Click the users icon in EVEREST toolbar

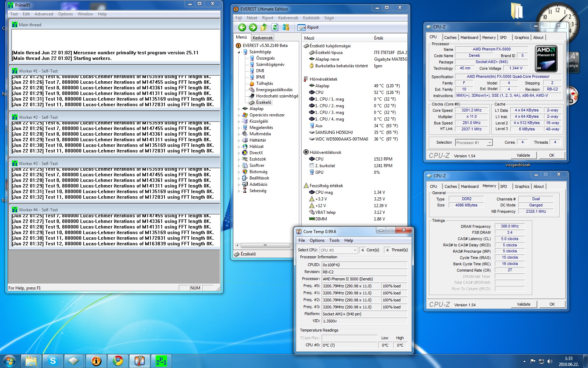[286, 27]
